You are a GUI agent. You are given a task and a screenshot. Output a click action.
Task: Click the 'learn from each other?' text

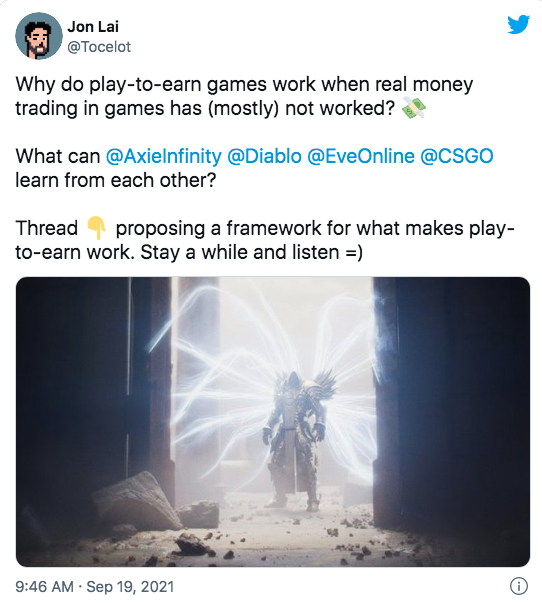coord(116,180)
